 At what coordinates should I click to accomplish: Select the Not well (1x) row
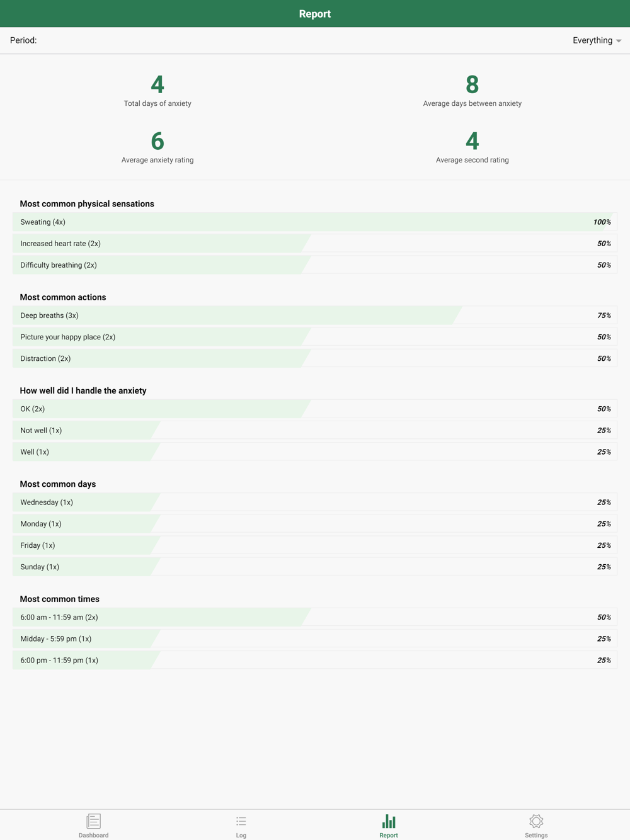click(x=315, y=431)
